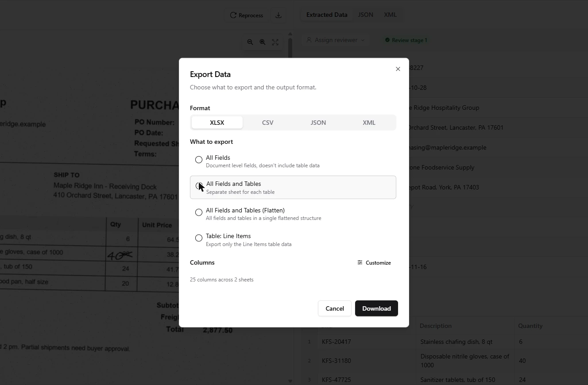588x385 pixels.
Task: Click the 'Sanitizer tablets, tub of 150' cell
Action: click(x=465, y=379)
